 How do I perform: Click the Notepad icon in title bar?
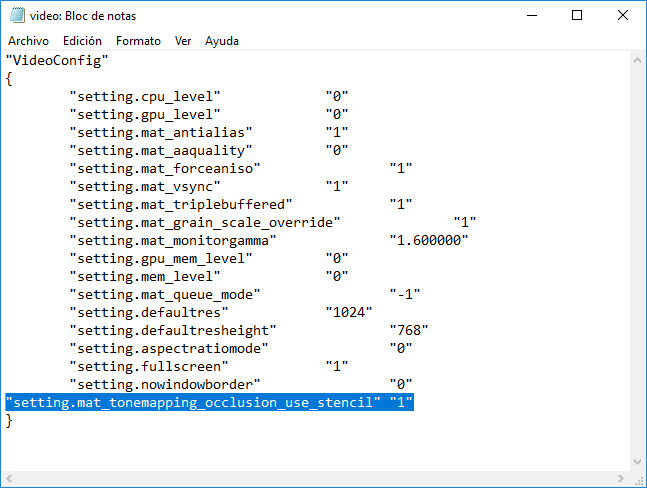(x=16, y=16)
